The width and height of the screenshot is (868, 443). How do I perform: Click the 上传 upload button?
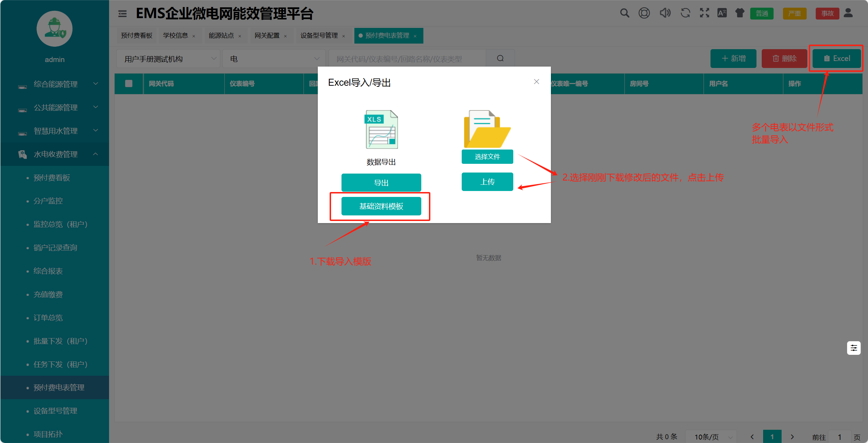point(487,182)
